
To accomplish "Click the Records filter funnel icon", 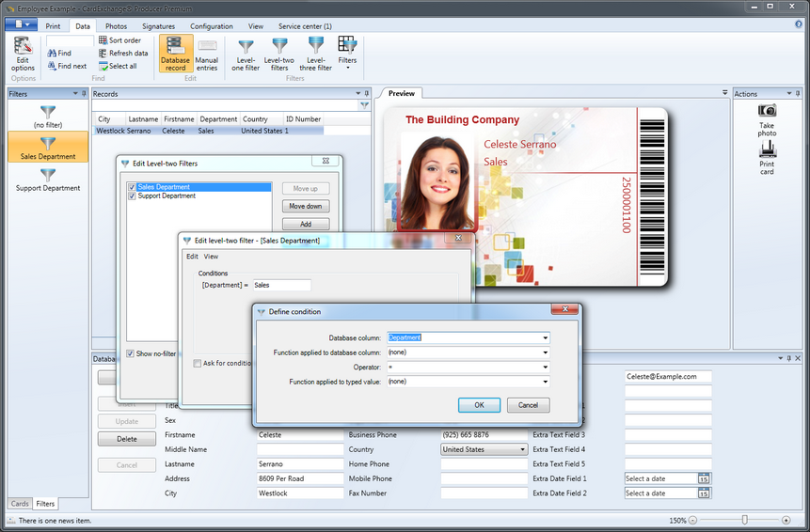I will coord(364,105).
